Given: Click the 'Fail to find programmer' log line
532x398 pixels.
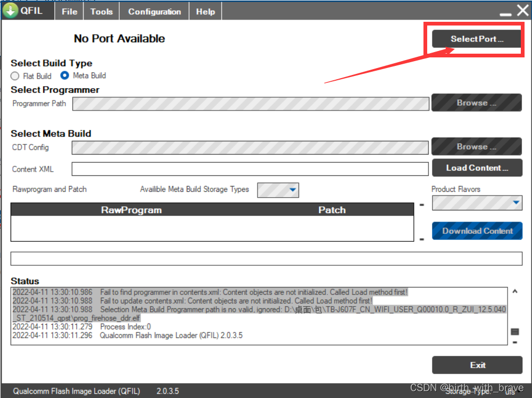Looking at the screenshot, I should 210,292.
